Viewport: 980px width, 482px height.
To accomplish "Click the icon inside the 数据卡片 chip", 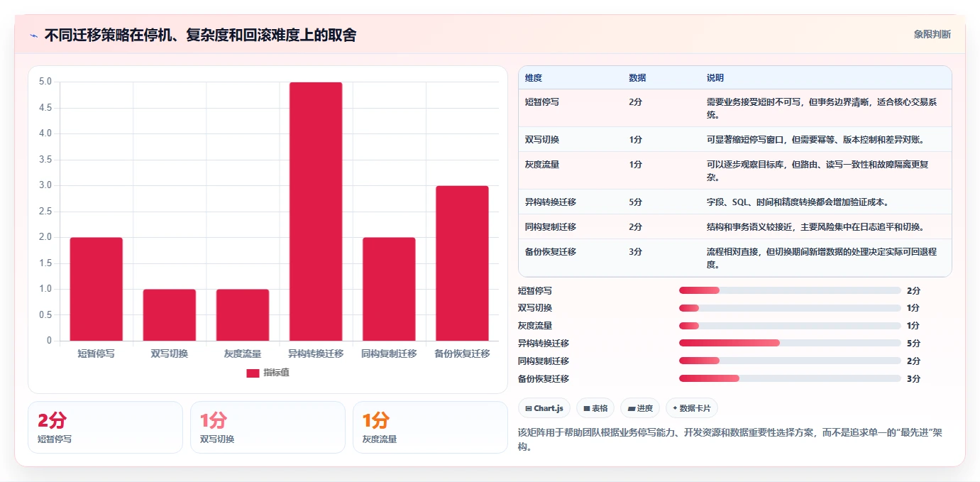I will (x=675, y=408).
